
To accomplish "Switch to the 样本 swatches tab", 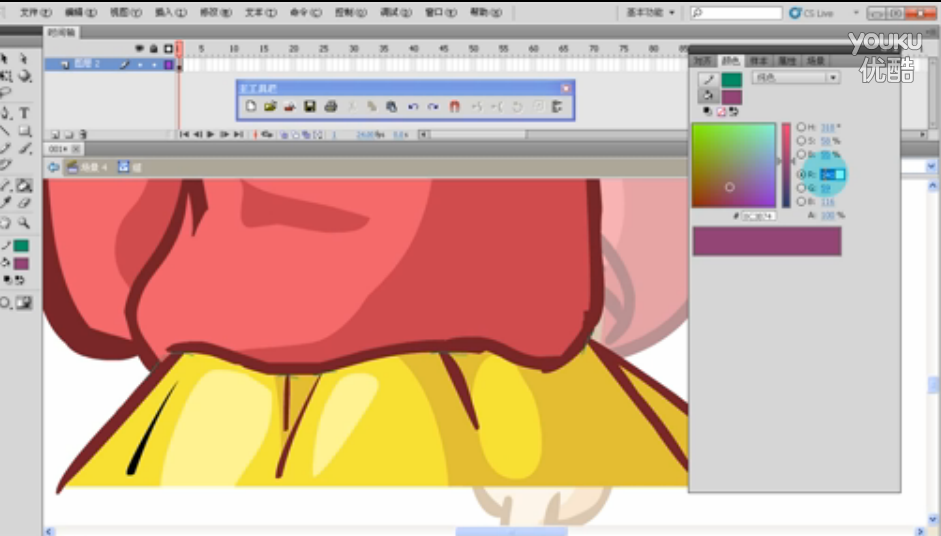I will point(759,61).
